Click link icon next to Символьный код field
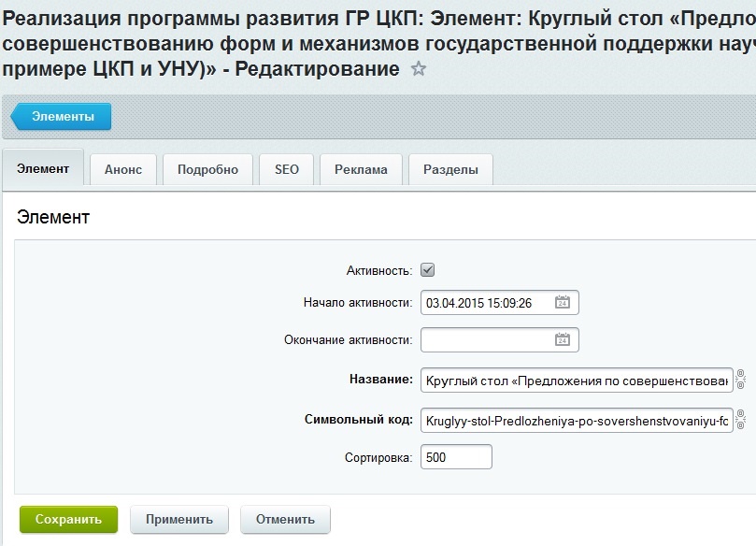Screen dimensions: 756x546 coord(740,420)
